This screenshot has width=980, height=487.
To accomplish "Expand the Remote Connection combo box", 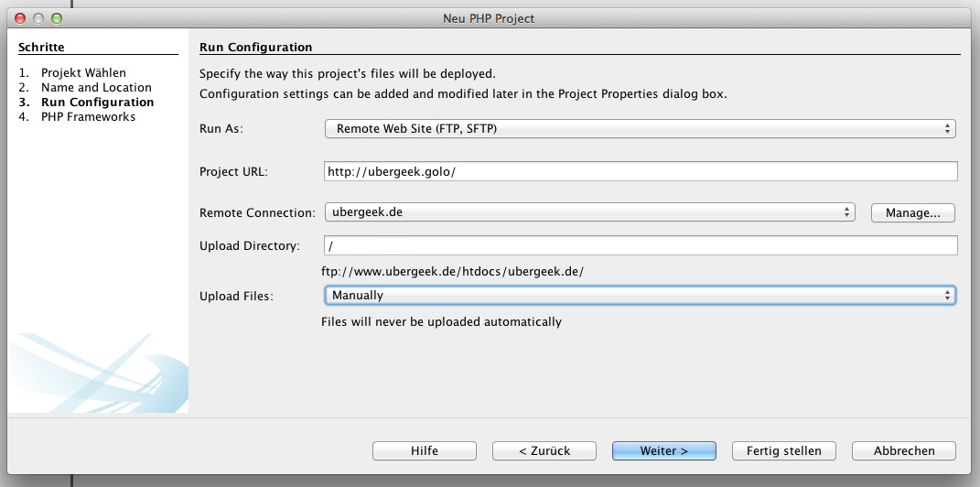I will 589,212.
